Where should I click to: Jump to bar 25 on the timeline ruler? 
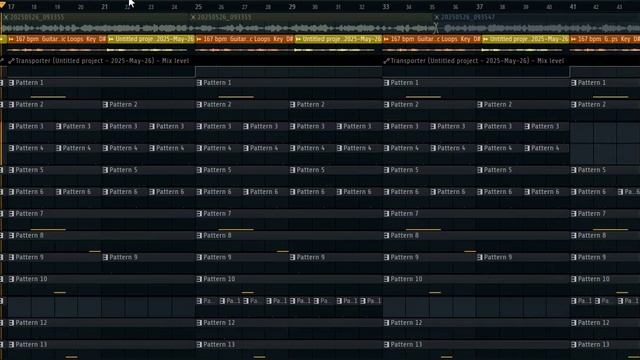[x=198, y=7]
